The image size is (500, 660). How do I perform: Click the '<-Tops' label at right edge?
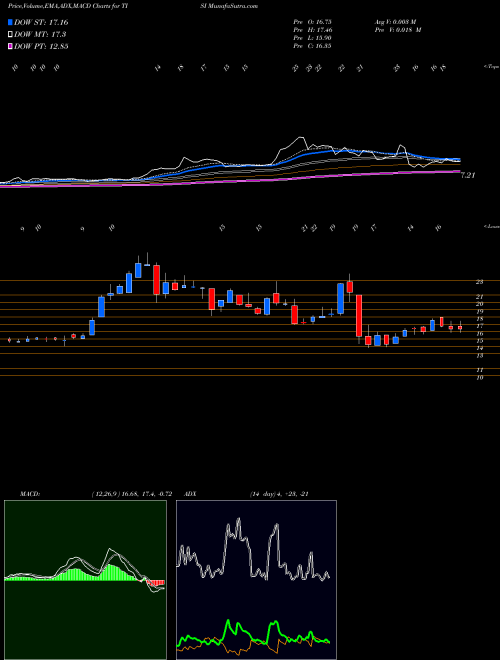click(x=491, y=67)
